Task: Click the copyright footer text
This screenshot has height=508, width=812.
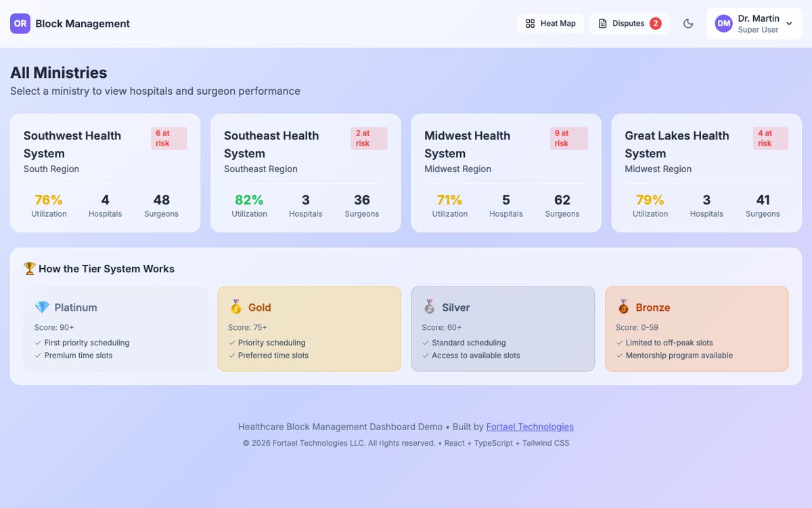Action: tap(406, 443)
